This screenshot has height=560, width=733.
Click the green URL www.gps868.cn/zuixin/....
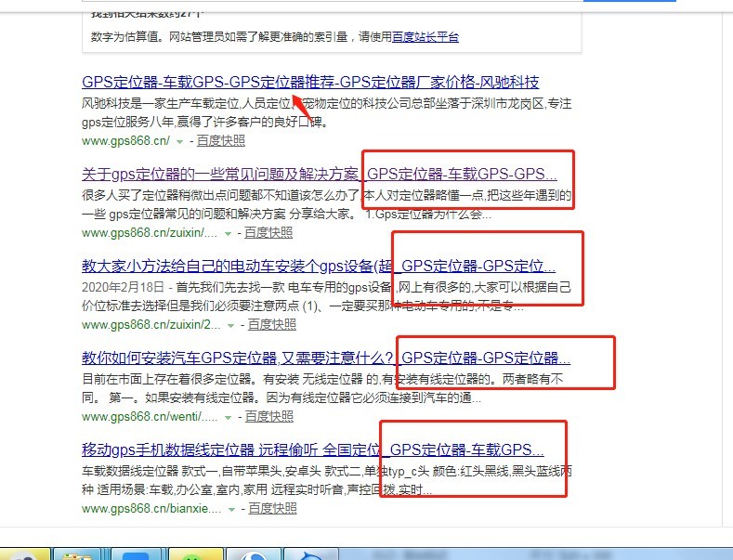click(150, 232)
